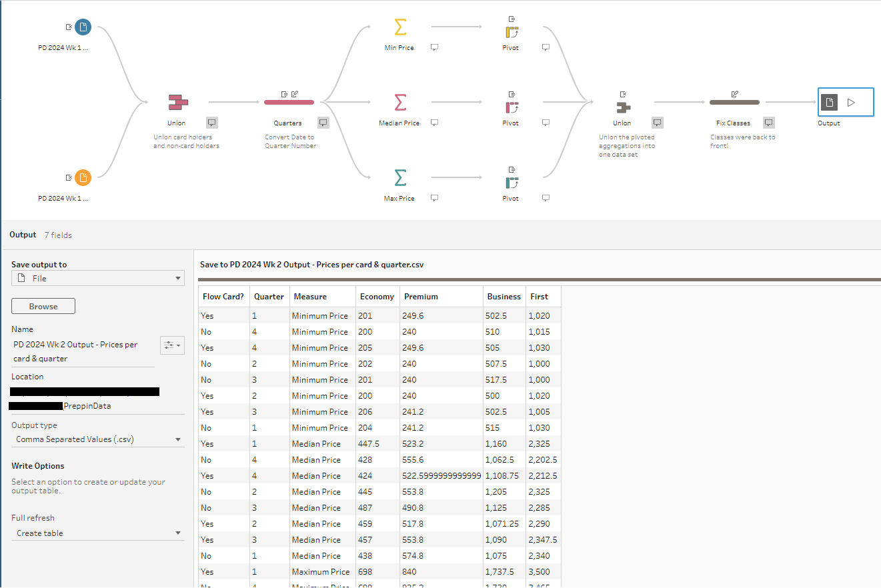Select the Min Price aggregate step icon
This screenshot has height=588, width=881.
400,28
